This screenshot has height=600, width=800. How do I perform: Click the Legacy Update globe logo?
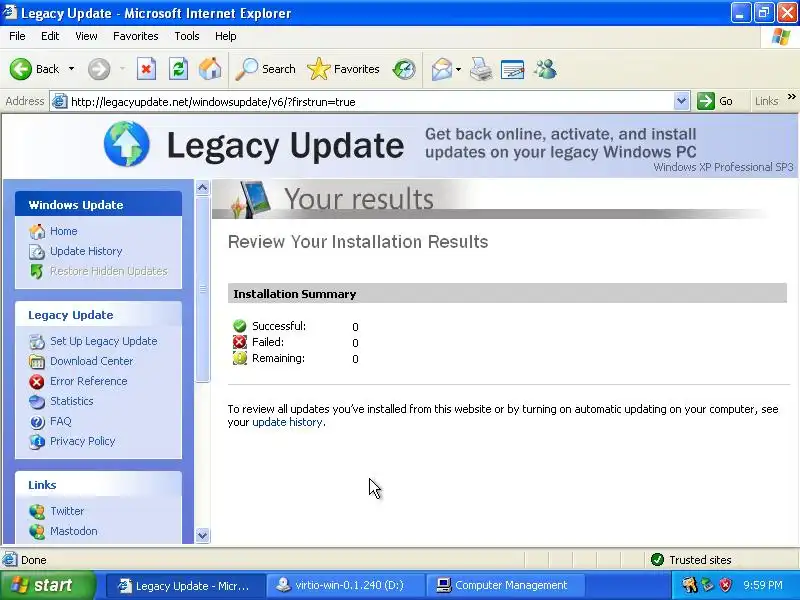(127, 144)
